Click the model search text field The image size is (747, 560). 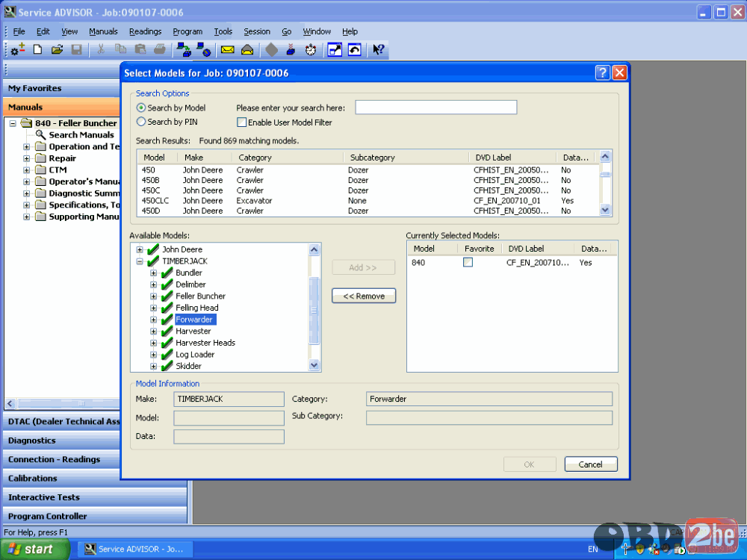[436, 107]
